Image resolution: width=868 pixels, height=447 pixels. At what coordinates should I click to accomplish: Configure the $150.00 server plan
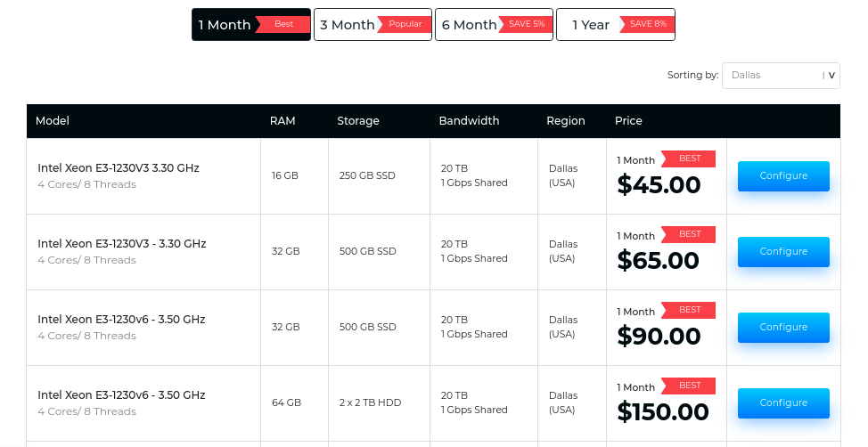[x=783, y=403]
